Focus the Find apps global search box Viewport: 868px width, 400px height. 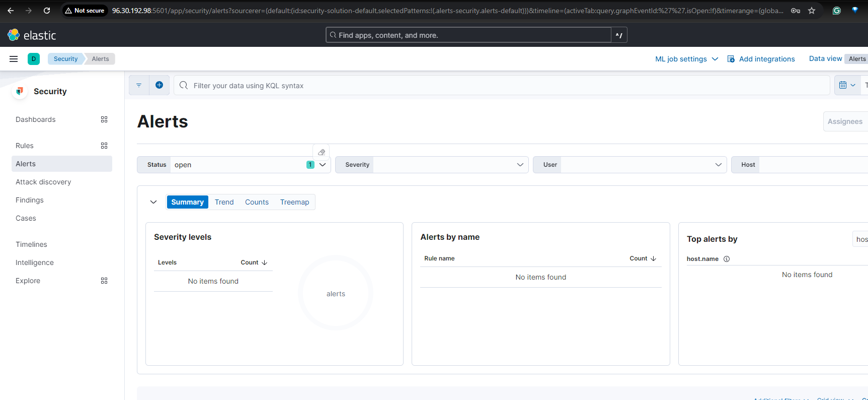[468, 35]
